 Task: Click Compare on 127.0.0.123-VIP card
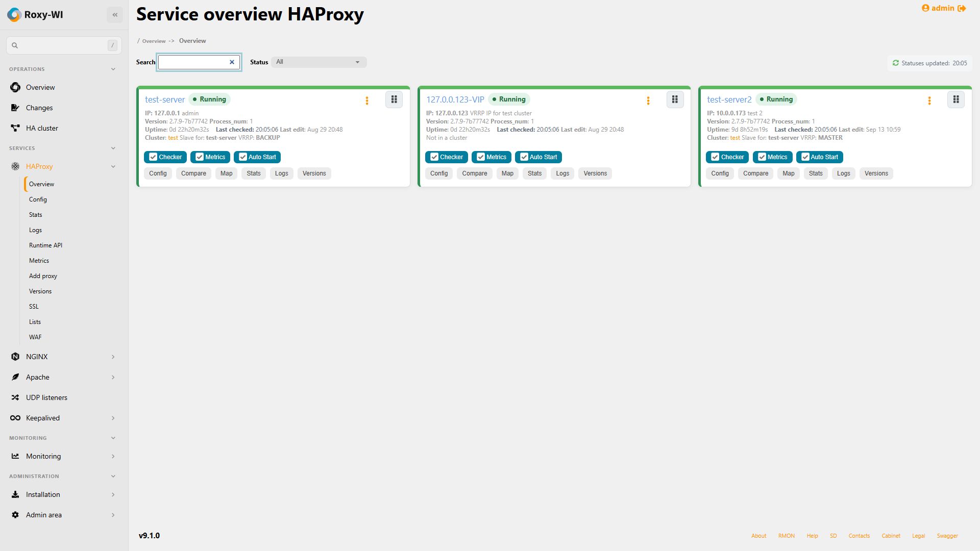pos(475,173)
